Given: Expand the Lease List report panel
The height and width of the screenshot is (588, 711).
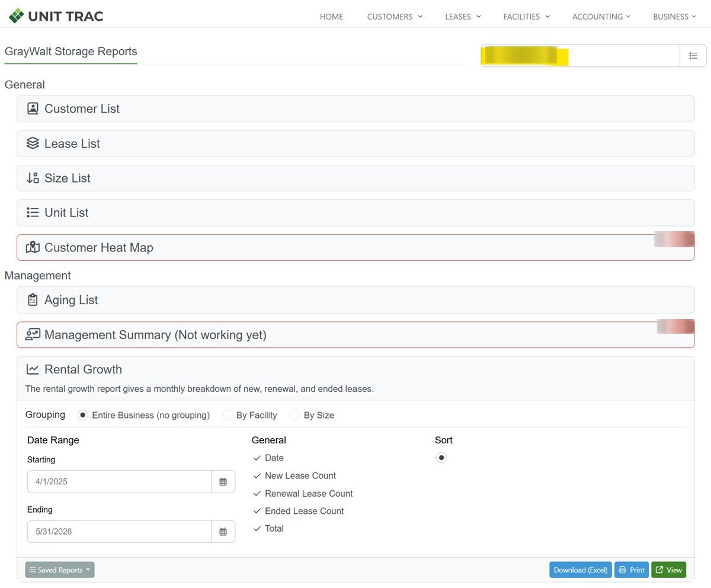Looking at the screenshot, I should coord(355,143).
